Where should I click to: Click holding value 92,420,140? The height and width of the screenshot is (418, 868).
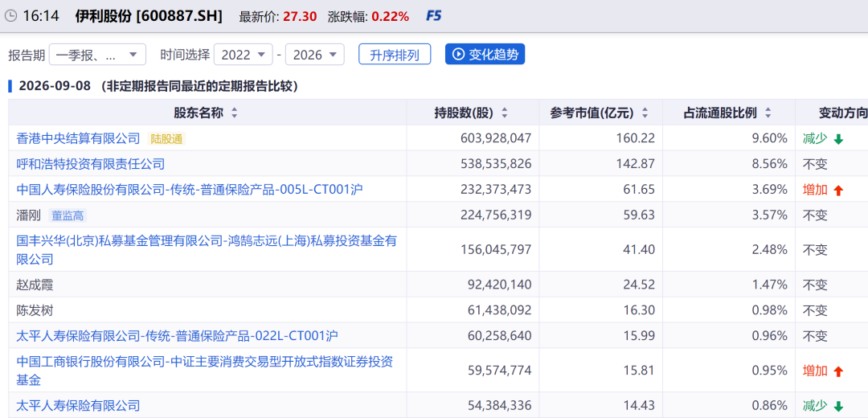[501, 285]
